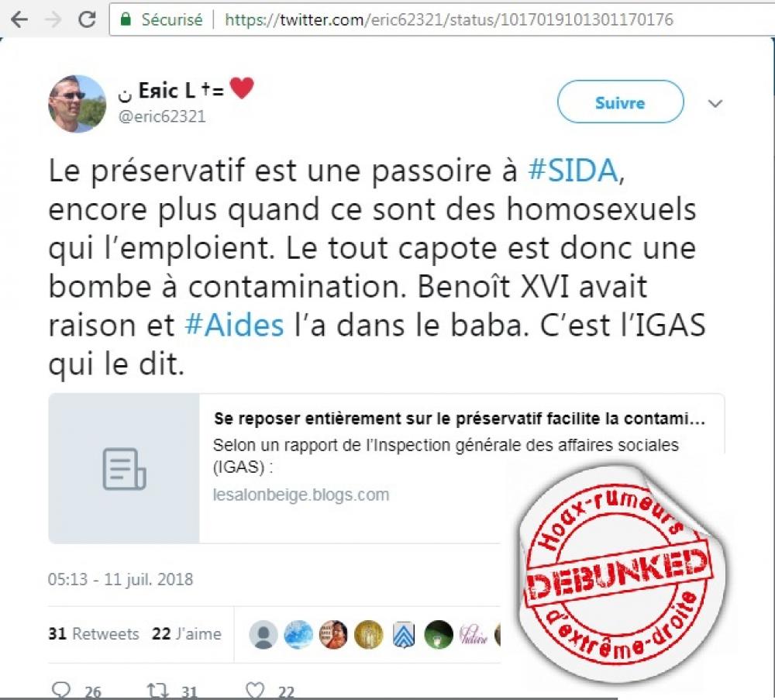Click the browser forward arrow
Viewport: 775px width, 700px height.
(53, 20)
